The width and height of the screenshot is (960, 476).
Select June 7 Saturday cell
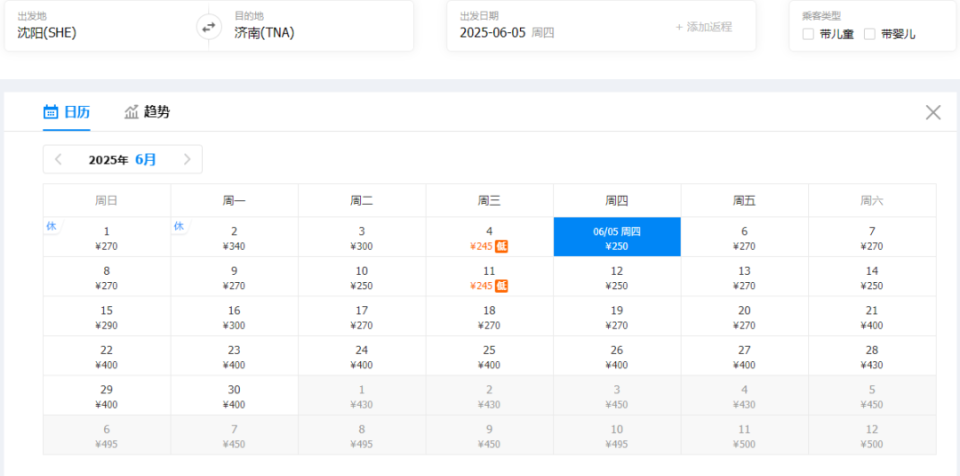(872, 237)
